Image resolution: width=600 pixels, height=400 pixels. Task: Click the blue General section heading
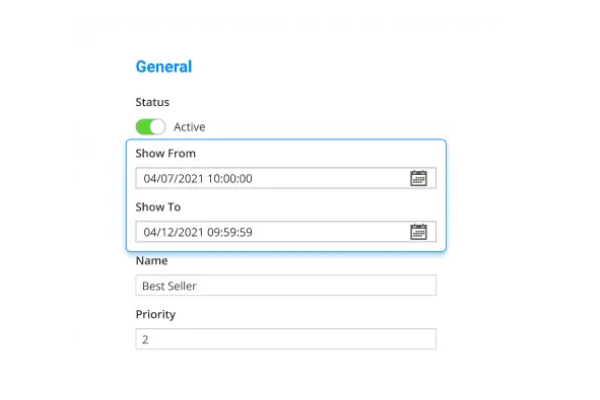(163, 67)
